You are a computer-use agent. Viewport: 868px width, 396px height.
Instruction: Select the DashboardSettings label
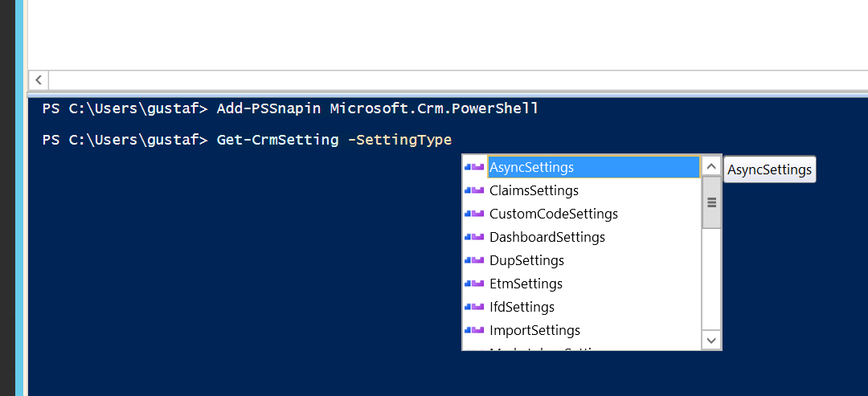pyautogui.click(x=547, y=237)
